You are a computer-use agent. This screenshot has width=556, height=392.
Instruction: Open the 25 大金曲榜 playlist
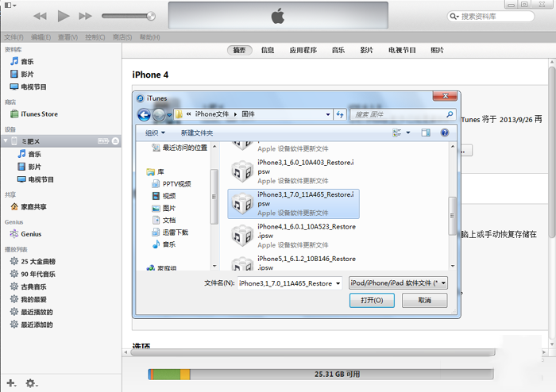(38, 262)
